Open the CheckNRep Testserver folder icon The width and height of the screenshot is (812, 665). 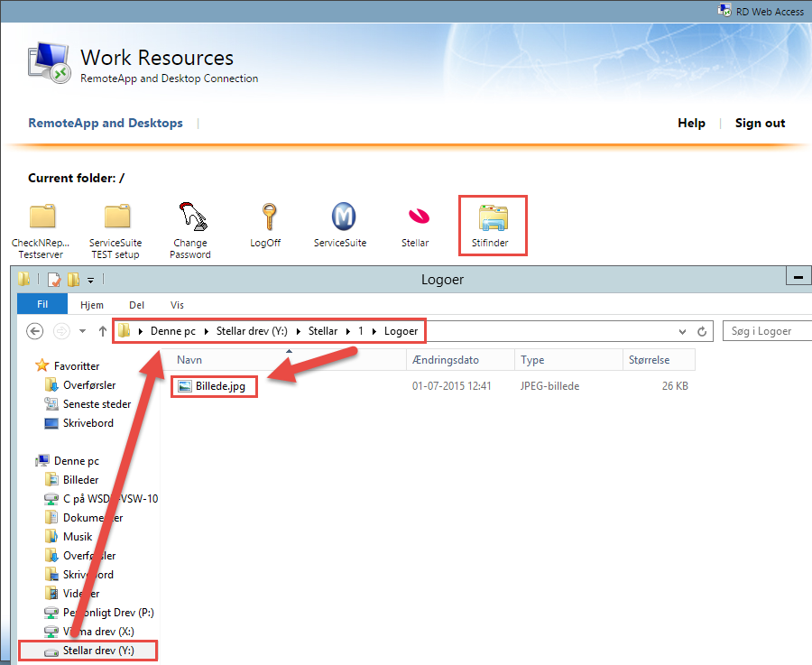coord(42,217)
